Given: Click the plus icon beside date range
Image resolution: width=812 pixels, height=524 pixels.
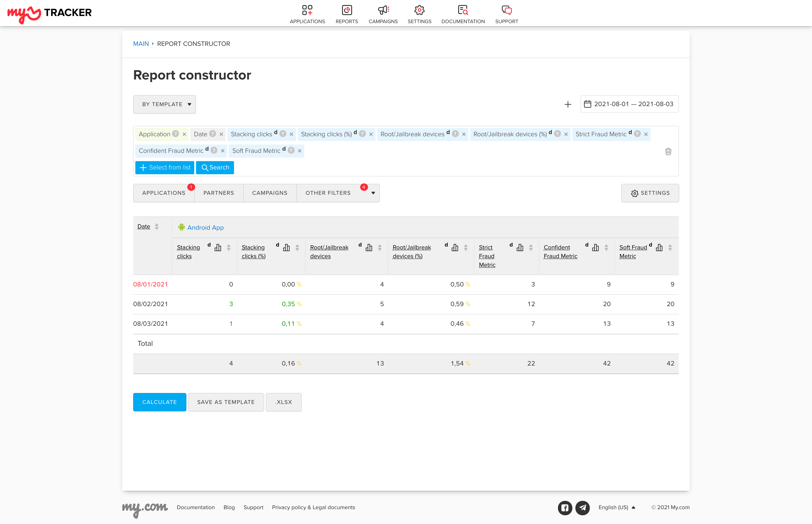Looking at the screenshot, I should click(x=567, y=104).
